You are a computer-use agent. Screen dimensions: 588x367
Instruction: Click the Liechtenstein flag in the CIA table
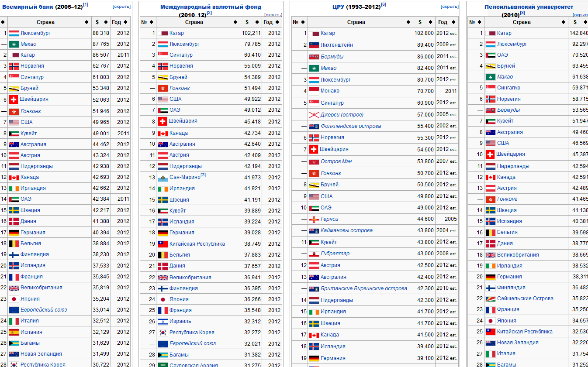314,45
